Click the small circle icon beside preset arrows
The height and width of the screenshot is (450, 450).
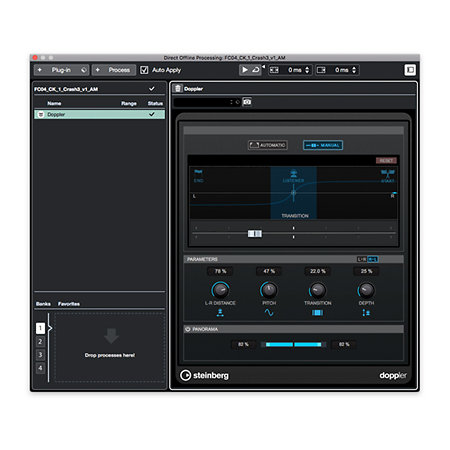coord(237,102)
